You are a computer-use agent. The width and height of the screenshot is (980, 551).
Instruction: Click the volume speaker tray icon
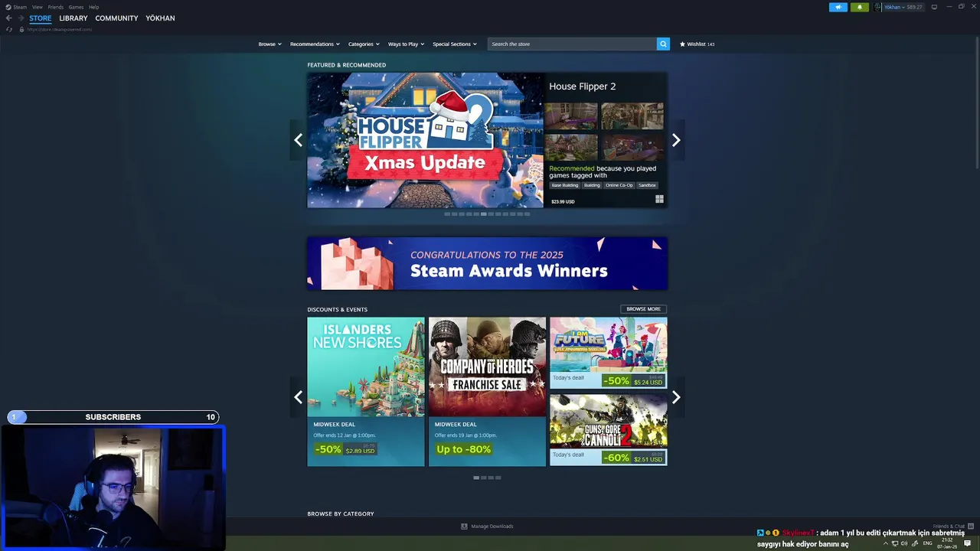click(x=904, y=543)
